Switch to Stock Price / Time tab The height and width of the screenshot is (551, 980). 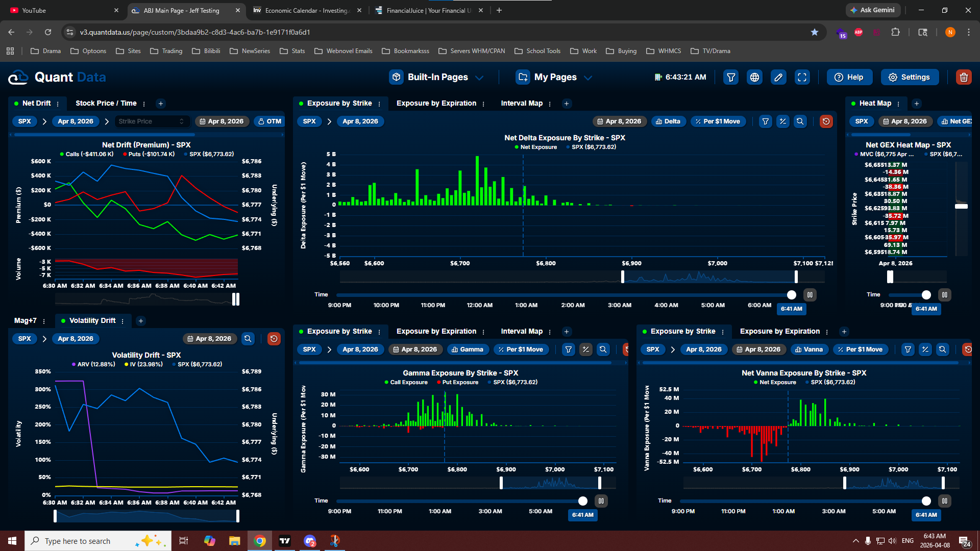coord(106,103)
